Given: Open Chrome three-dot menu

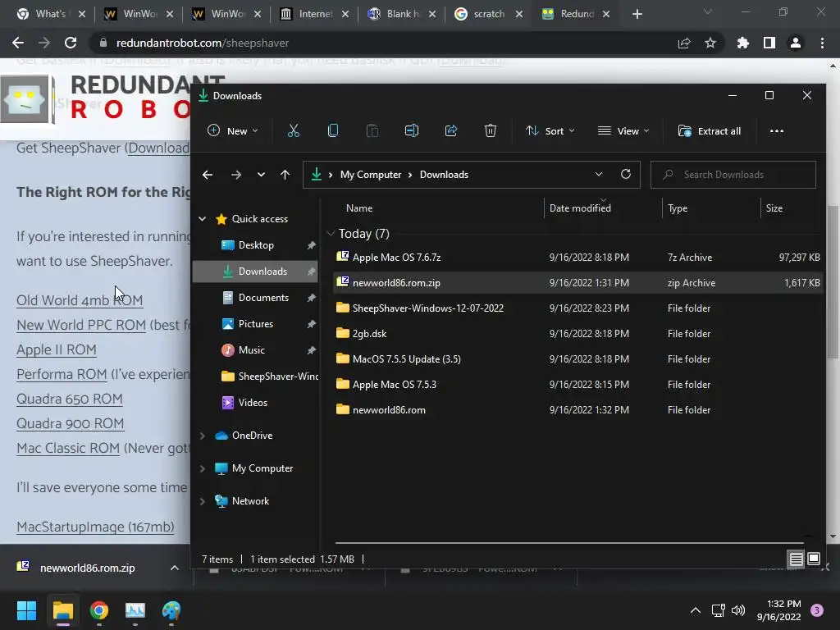Looking at the screenshot, I should [x=822, y=43].
